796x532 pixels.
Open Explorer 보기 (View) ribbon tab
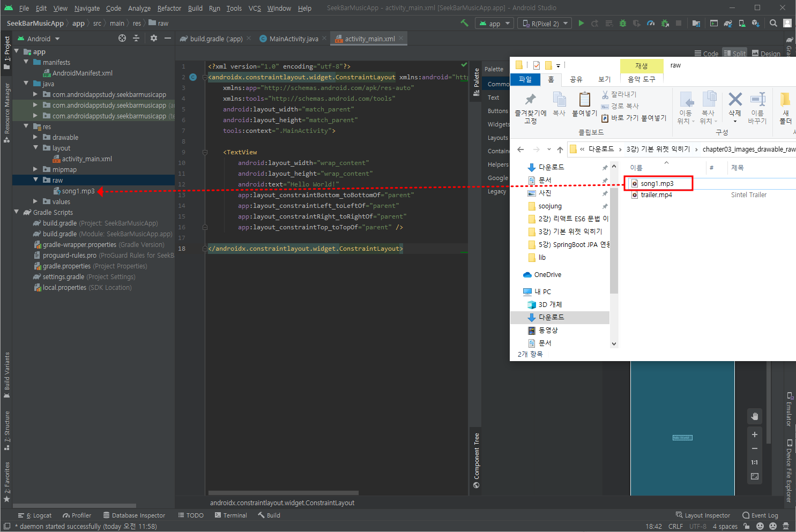(605, 79)
